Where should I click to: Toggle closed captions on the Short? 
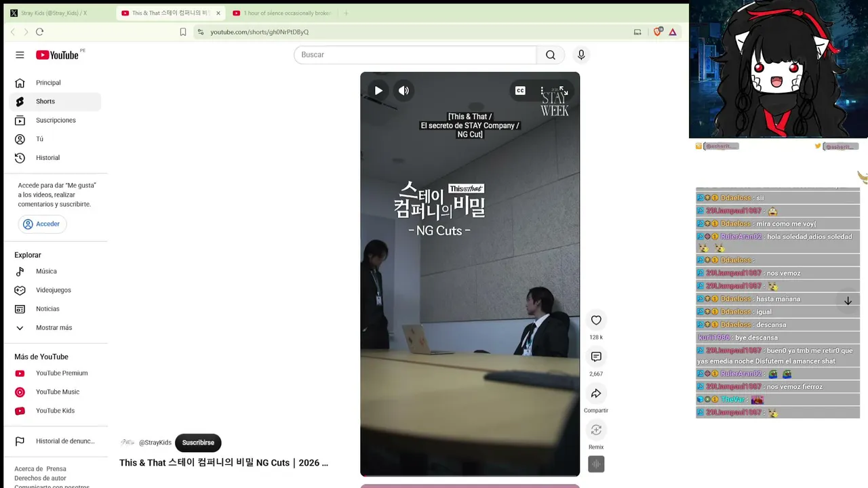520,91
